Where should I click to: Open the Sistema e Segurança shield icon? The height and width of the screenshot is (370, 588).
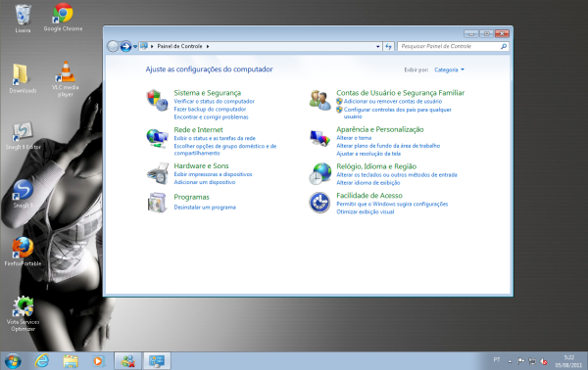coord(157,100)
